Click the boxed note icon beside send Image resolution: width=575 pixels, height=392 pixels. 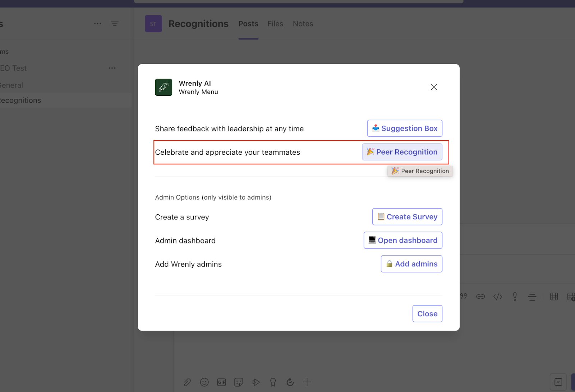558,382
